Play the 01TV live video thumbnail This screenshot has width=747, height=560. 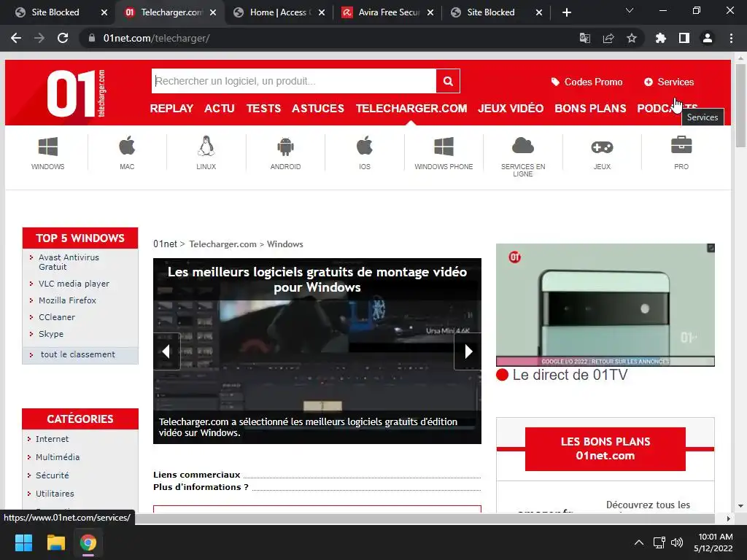pos(605,305)
